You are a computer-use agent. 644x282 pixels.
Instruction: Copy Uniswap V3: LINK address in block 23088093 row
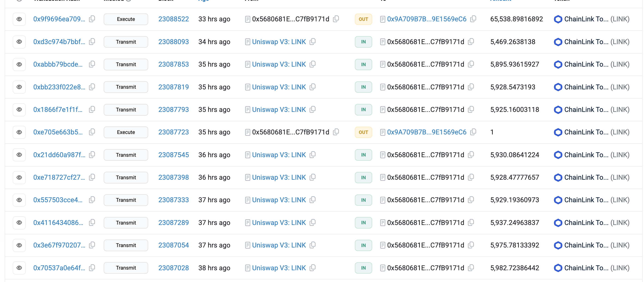tap(313, 42)
